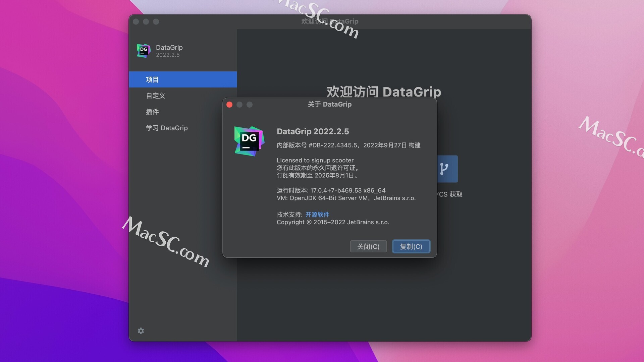Select the 项目 tab in sidebar

(183, 79)
